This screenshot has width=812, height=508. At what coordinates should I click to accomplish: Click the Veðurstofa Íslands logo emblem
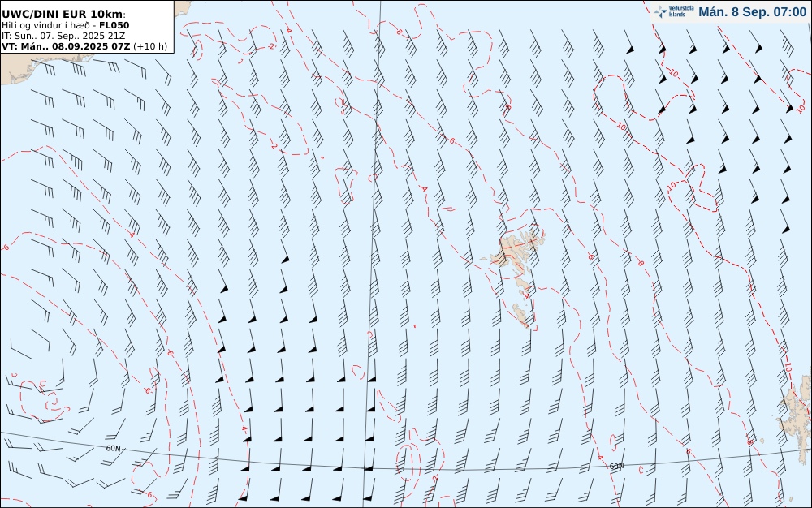click(x=660, y=12)
